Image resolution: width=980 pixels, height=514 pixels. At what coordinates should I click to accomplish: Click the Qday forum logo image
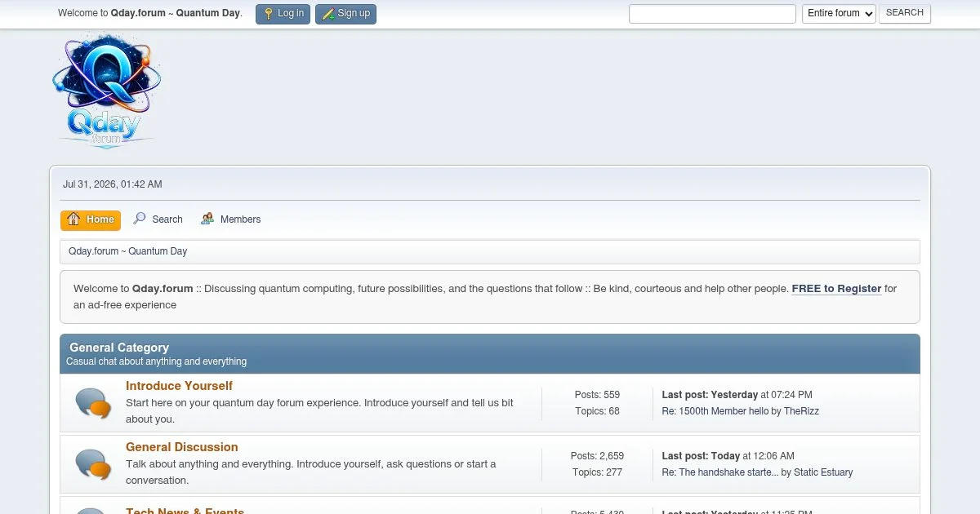point(106,90)
